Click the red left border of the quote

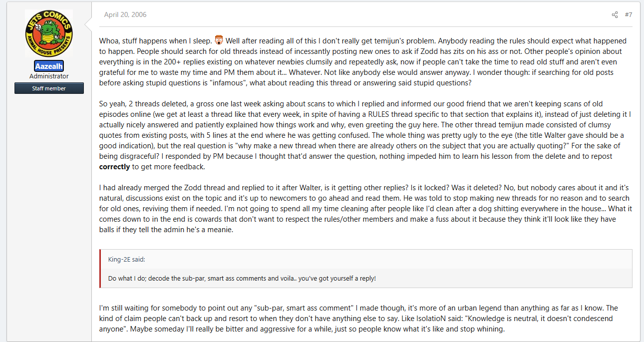point(100,269)
